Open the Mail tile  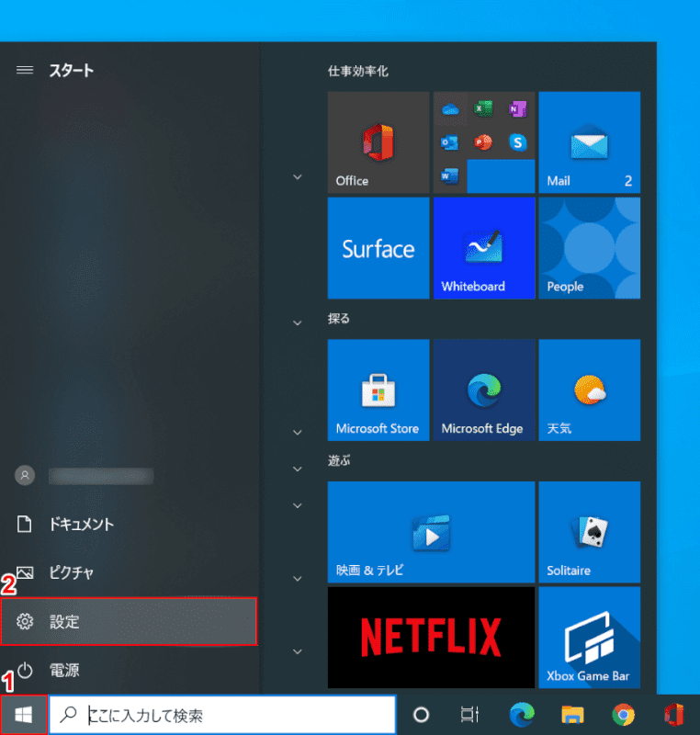pos(590,142)
